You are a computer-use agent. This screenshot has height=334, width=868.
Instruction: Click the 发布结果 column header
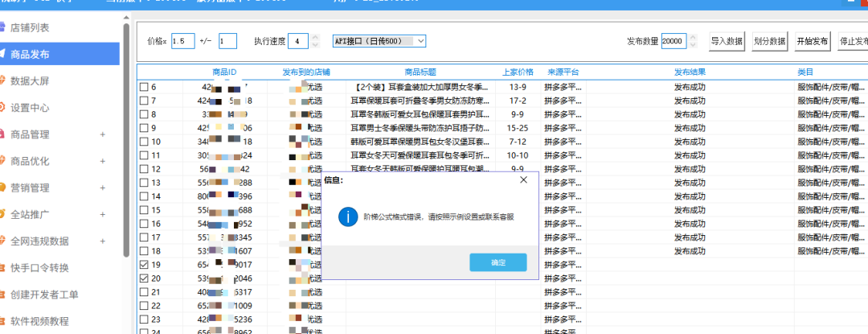690,72
